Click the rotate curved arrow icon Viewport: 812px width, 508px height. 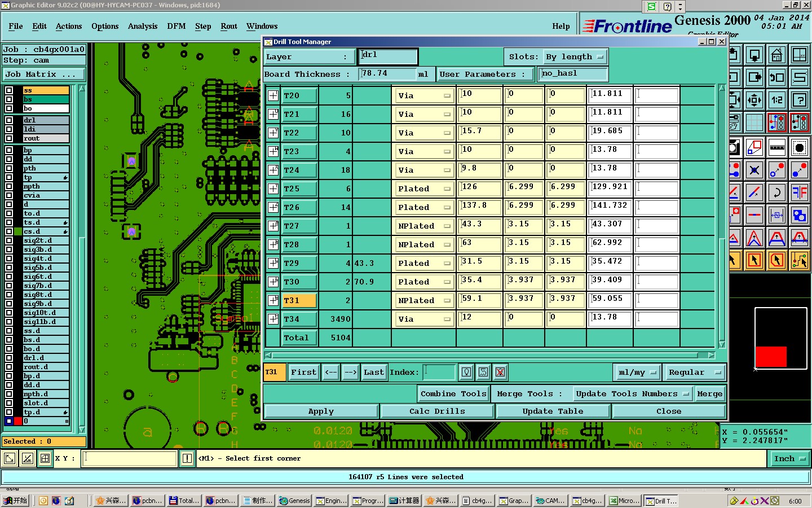click(x=777, y=192)
